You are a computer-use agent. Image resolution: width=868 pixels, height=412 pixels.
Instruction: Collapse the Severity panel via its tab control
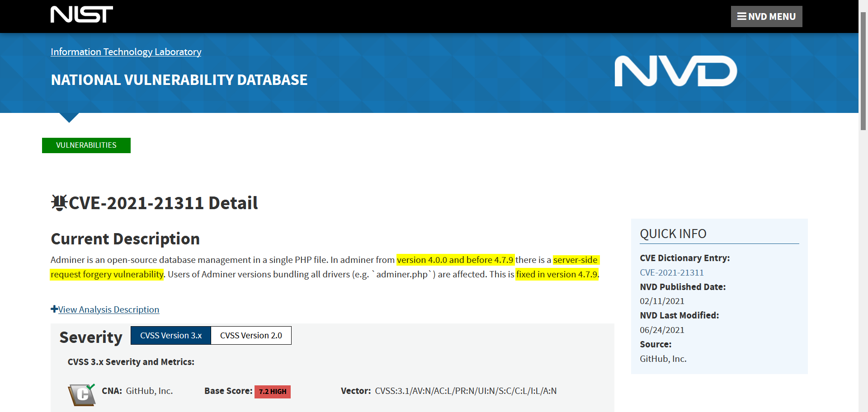pyautogui.click(x=170, y=335)
